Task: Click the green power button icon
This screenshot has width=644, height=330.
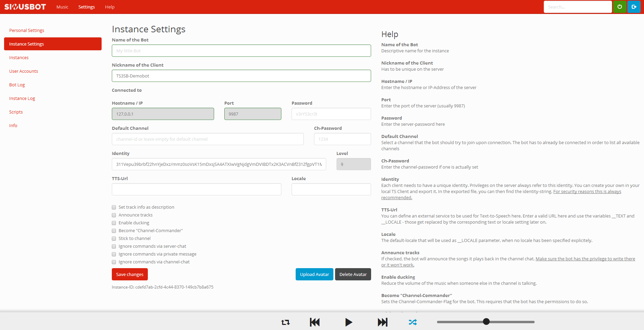Action: pyautogui.click(x=620, y=7)
